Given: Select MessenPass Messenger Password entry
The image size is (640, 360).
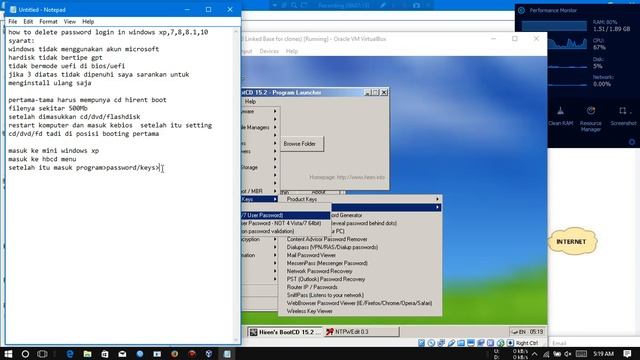Looking at the screenshot, I should [x=327, y=263].
